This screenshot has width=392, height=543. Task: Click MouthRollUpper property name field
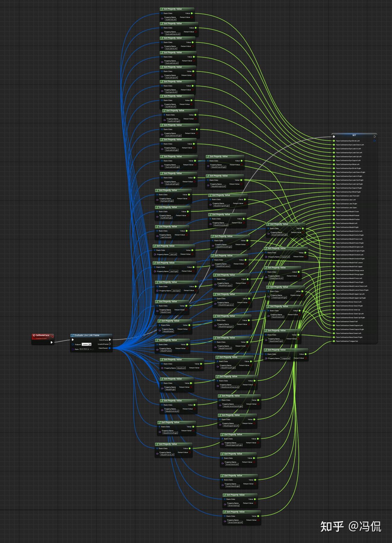click(x=225, y=286)
